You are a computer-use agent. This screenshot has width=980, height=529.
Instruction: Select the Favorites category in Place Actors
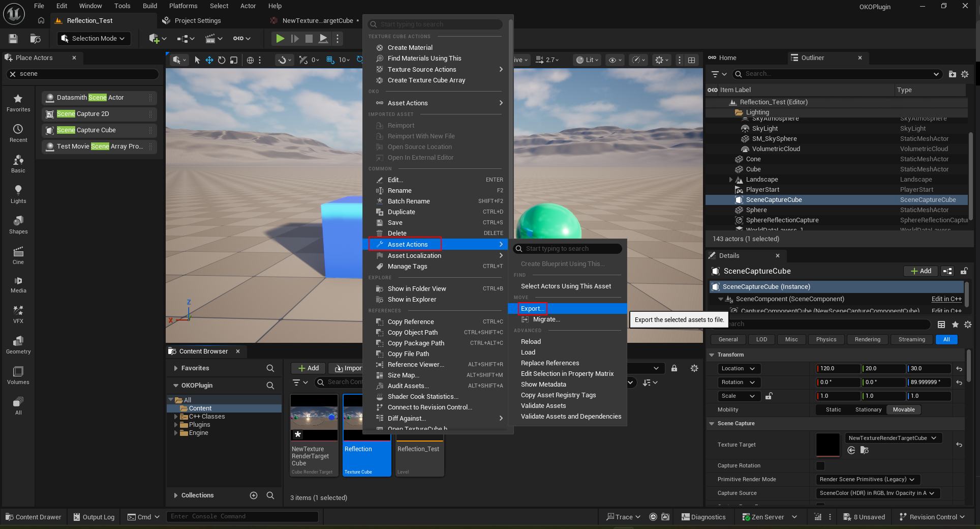click(x=18, y=103)
